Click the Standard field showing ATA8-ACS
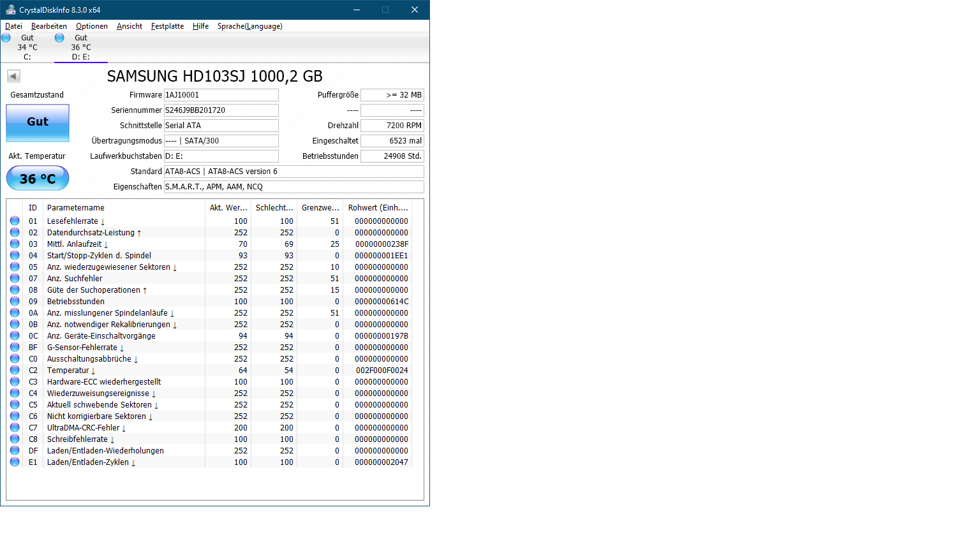980x551 pixels. 294,172
